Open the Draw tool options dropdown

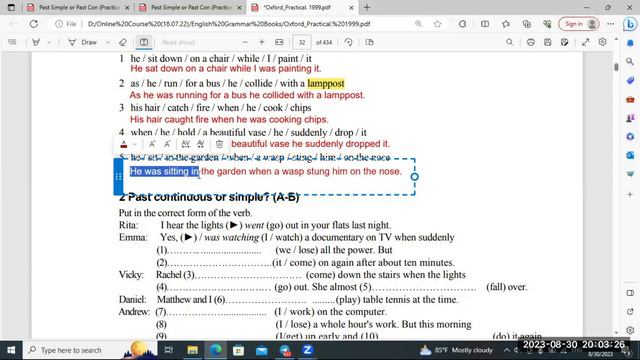pyautogui.click(x=108, y=42)
